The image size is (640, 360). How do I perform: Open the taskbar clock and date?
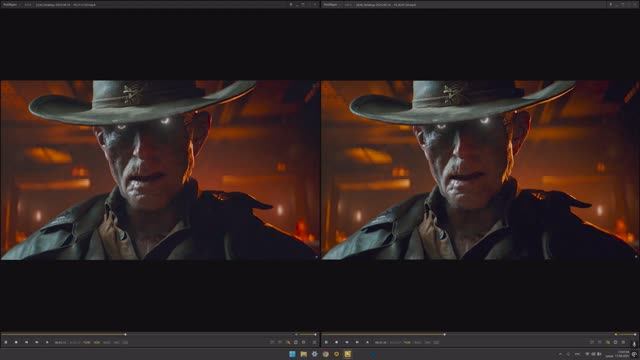point(618,354)
